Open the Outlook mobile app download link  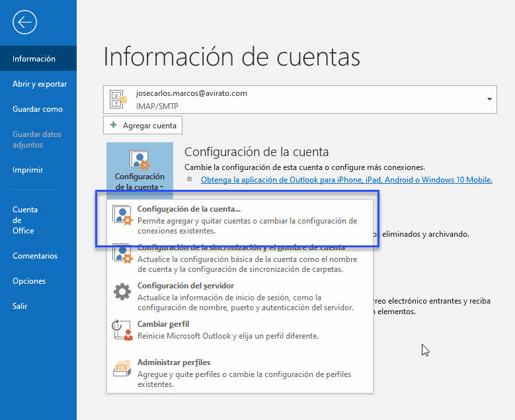346,180
